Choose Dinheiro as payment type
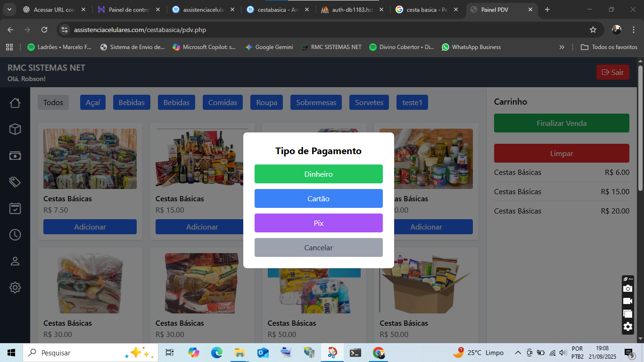Image resolution: width=644 pixels, height=362 pixels. (x=318, y=174)
